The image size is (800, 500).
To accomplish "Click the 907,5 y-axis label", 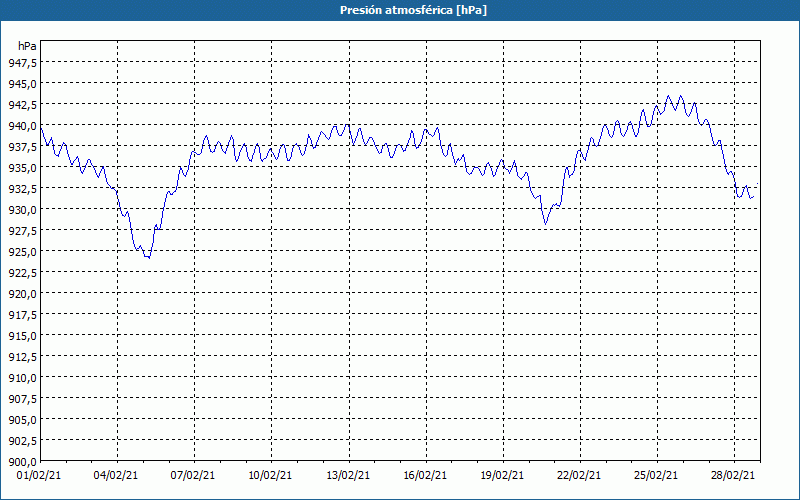I will click(22, 398).
